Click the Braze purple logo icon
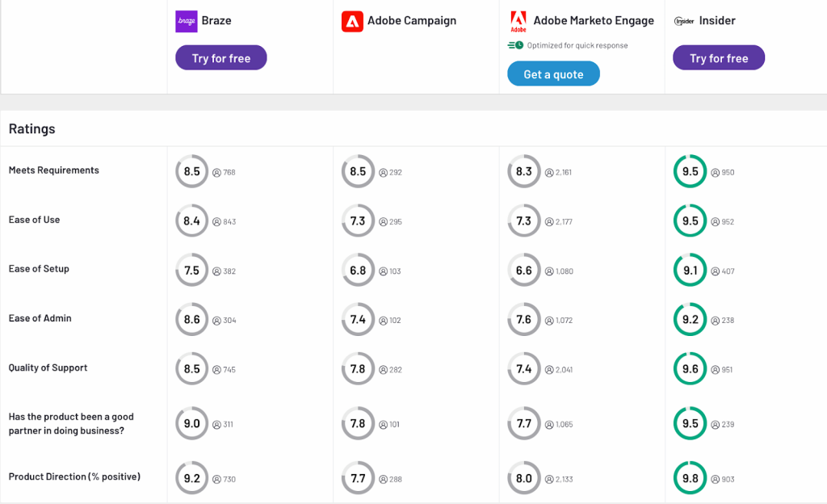The width and height of the screenshot is (827, 504). [x=186, y=21]
